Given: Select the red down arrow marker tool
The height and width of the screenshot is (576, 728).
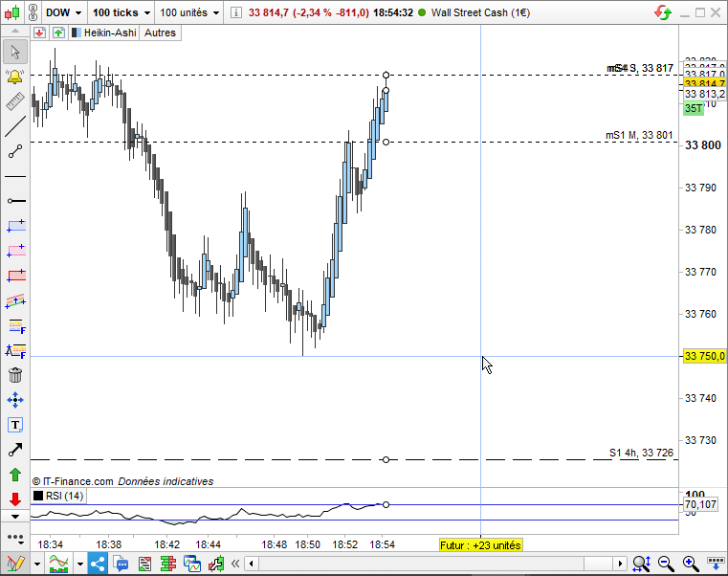Looking at the screenshot, I should (x=15, y=499).
